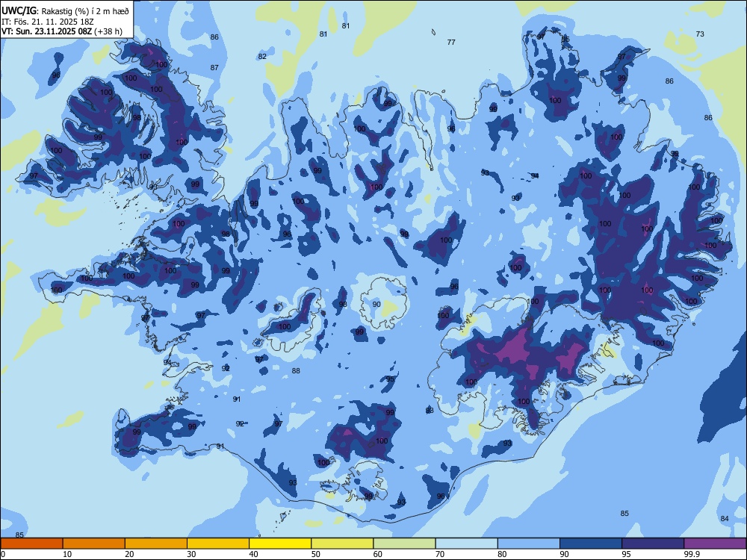Click the dark orange 0–10 legend swatch
Viewport: 747px width, 560px height.
point(31,544)
